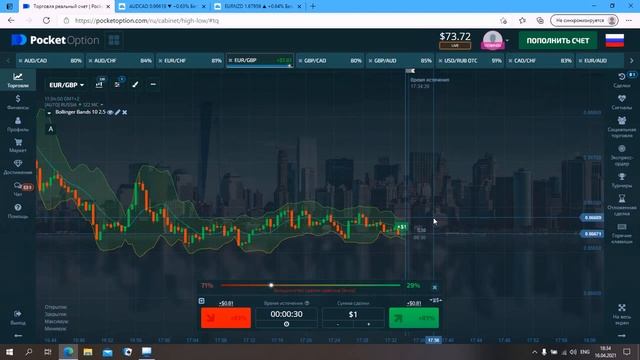Open the layout grid icon beside logo
This screenshot has height=360, width=640.
pos(114,40)
